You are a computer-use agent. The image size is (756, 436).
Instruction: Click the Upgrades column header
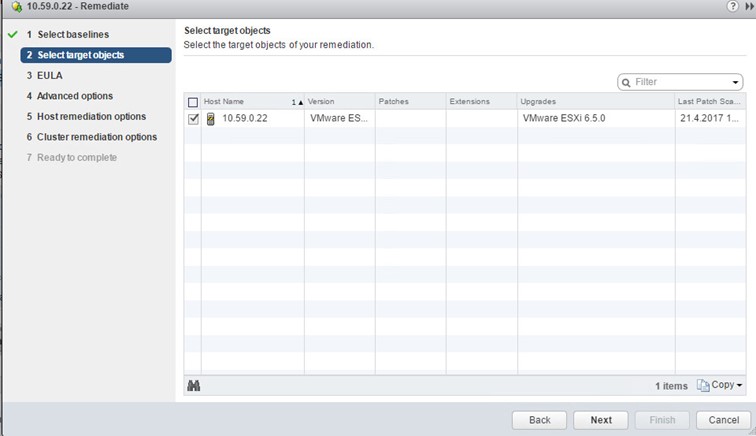(x=596, y=101)
